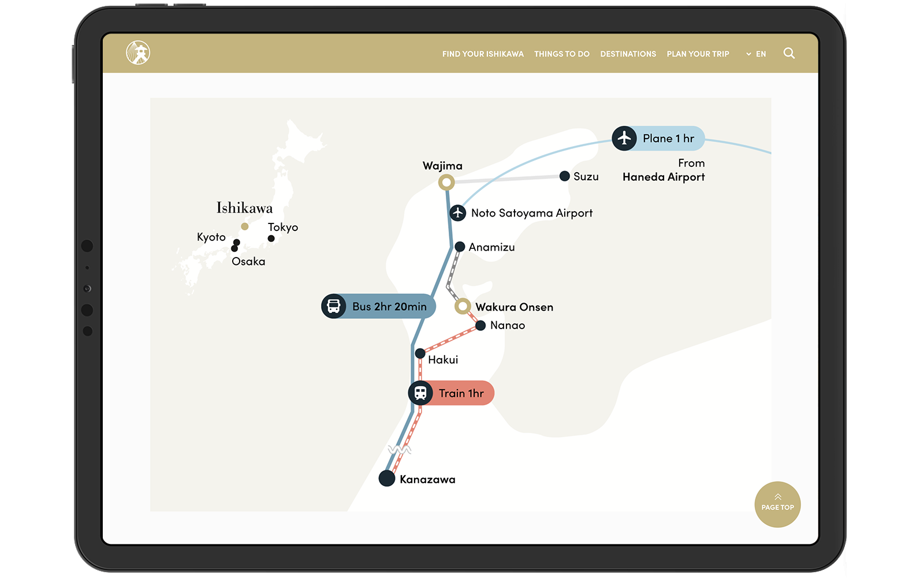This screenshot has height=578, width=924.
Task: Click the Tokyo dot on Japan map
Action: click(271, 238)
